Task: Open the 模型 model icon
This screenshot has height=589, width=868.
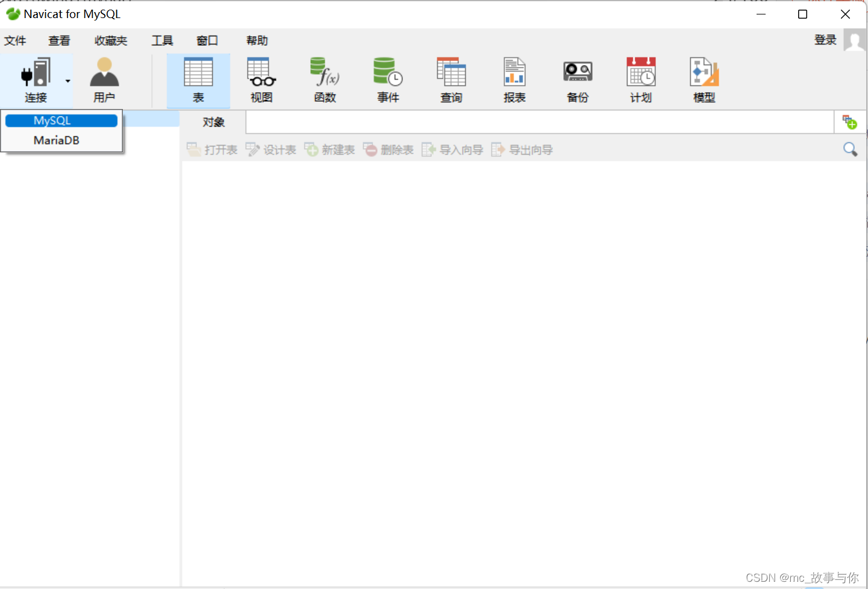Action: click(x=704, y=80)
